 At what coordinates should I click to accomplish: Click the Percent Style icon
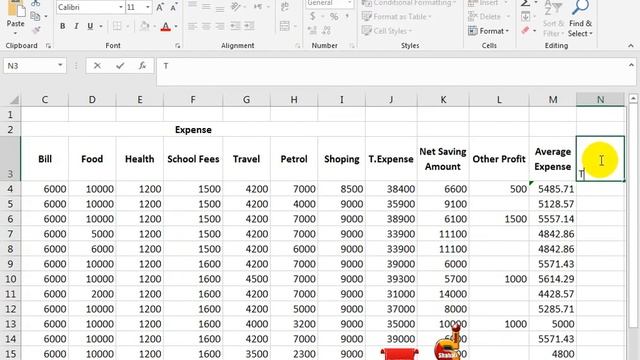(x=334, y=17)
